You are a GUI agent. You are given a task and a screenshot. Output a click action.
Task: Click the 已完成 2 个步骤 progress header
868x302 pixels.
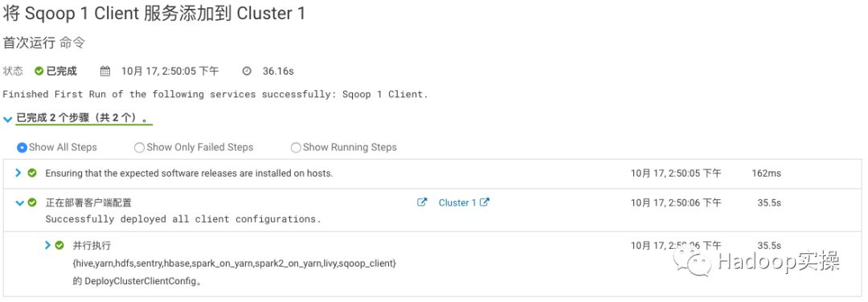point(82,119)
